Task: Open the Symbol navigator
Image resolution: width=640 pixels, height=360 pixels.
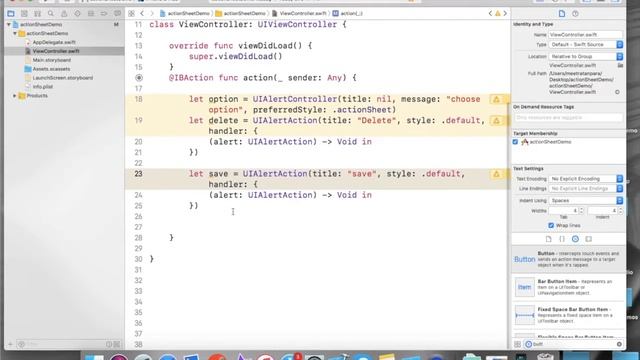Action: (x=38, y=13)
